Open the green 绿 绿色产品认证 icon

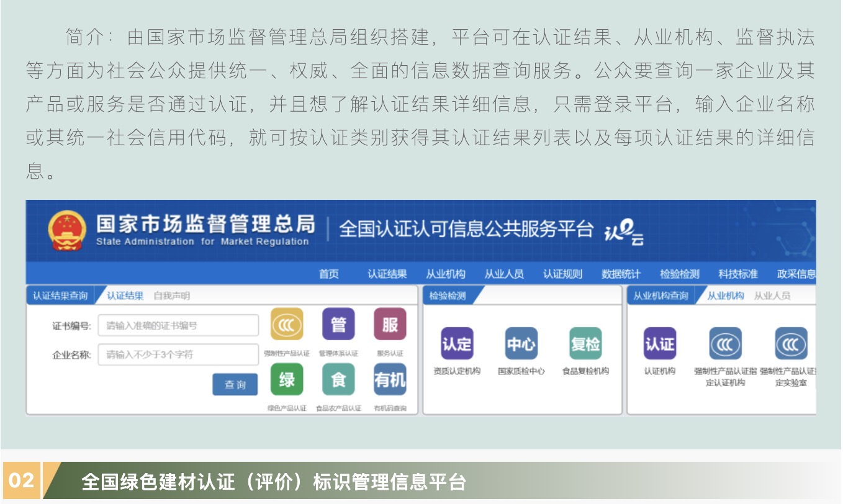287,379
